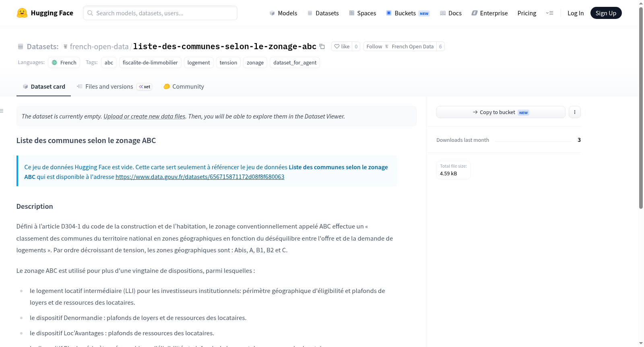
Task: Expand the navbar overflow menu
Action: (549, 13)
